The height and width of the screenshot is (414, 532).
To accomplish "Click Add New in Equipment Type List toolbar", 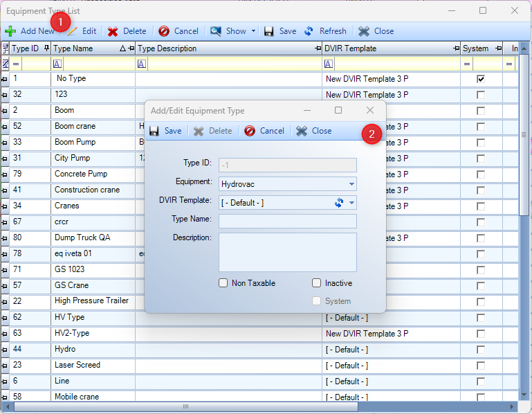I will pyautogui.click(x=30, y=31).
